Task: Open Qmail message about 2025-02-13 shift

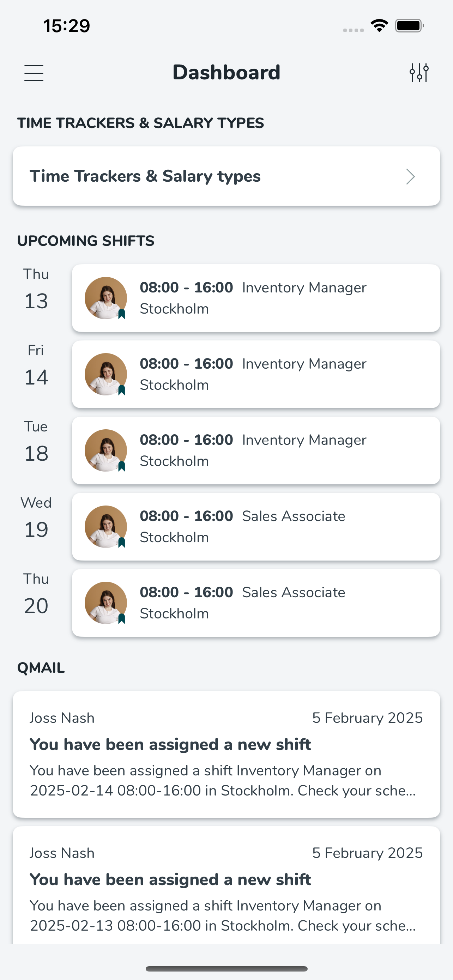Action: (x=226, y=885)
